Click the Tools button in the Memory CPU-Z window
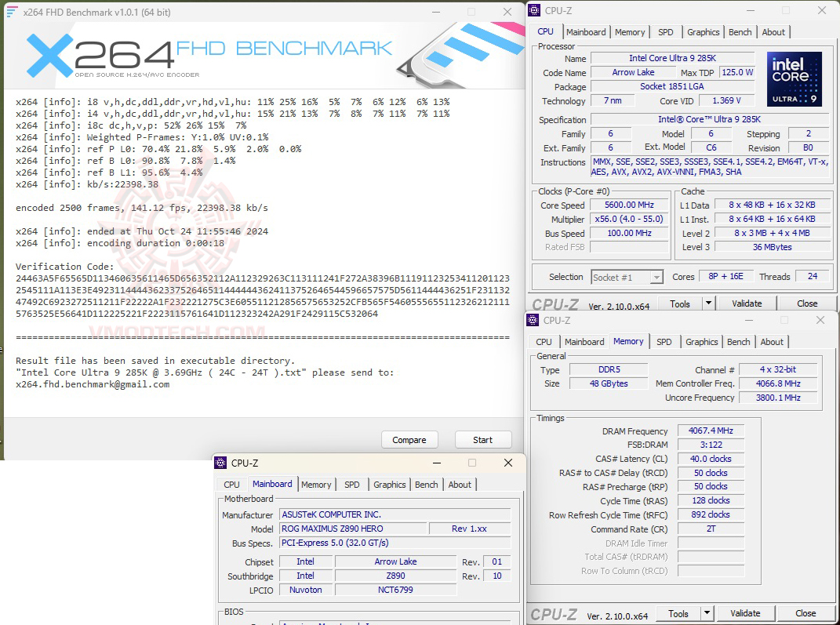This screenshot has width=840, height=625. (x=678, y=614)
